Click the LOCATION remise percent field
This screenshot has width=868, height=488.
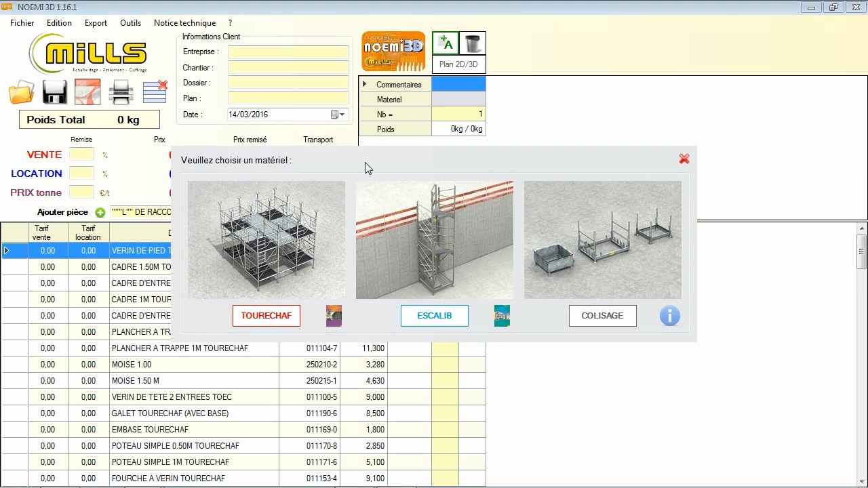click(x=81, y=174)
